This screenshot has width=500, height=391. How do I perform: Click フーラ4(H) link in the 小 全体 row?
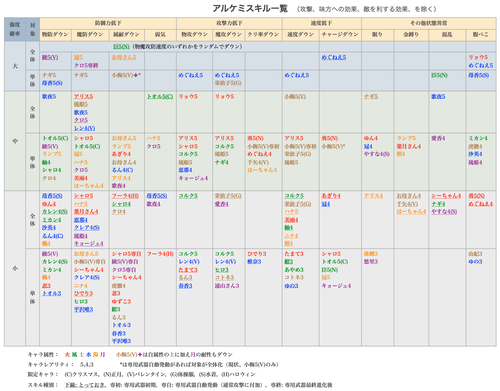click(125, 196)
